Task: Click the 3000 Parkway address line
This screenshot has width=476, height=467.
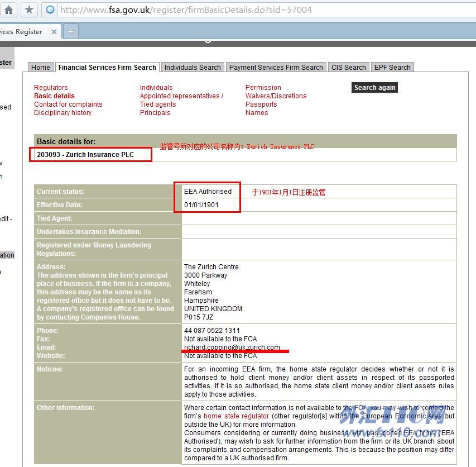Action: pyautogui.click(x=205, y=275)
